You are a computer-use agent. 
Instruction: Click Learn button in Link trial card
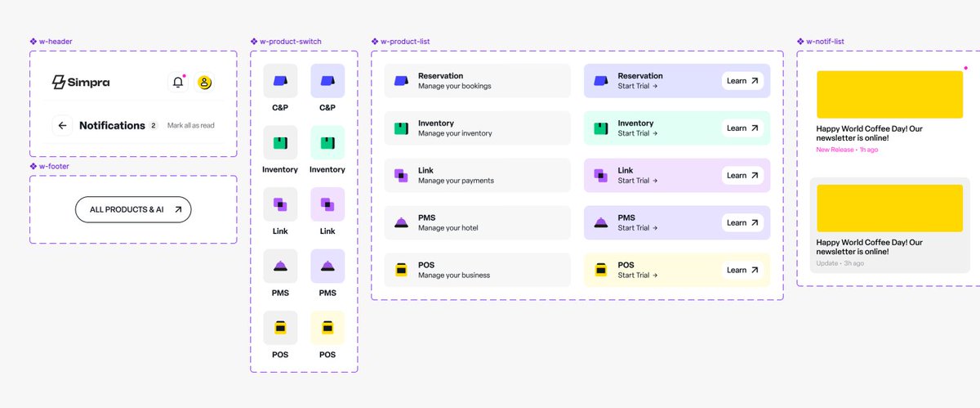[742, 175]
